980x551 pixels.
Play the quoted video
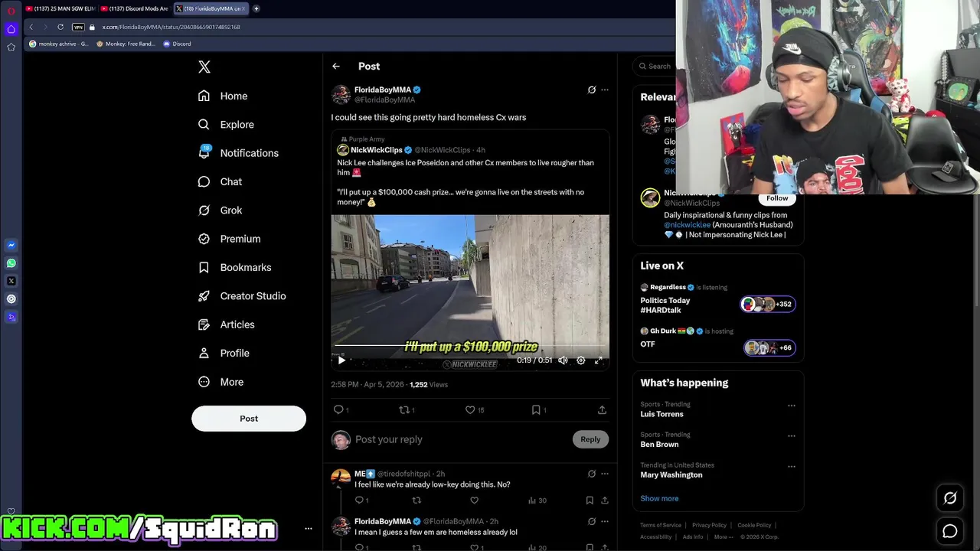point(341,360)
